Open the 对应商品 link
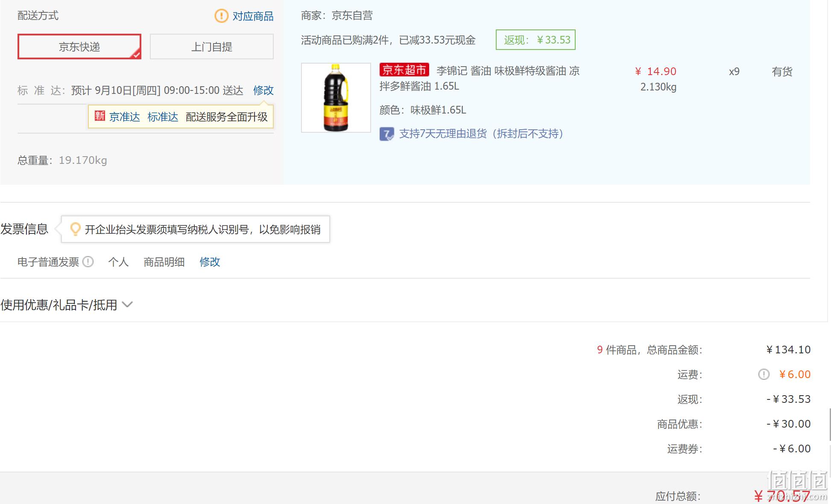Image resolution: width=831 pixels, height=504 pixels. pyautogui.click(x=253, y=16)
